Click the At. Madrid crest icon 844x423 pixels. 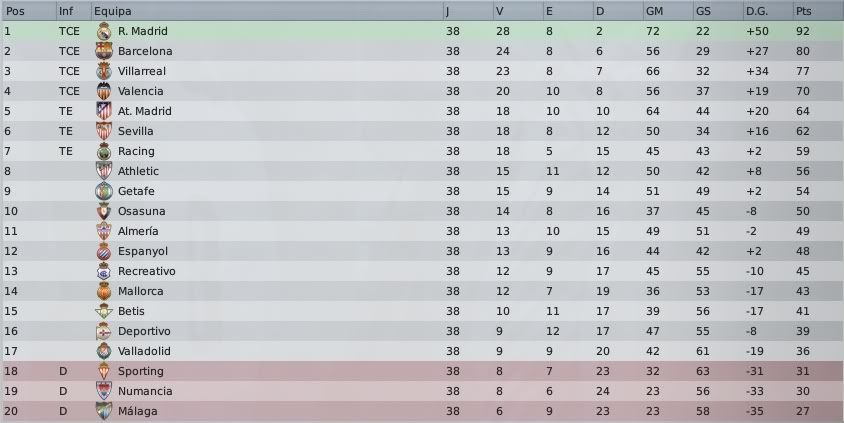104,111
